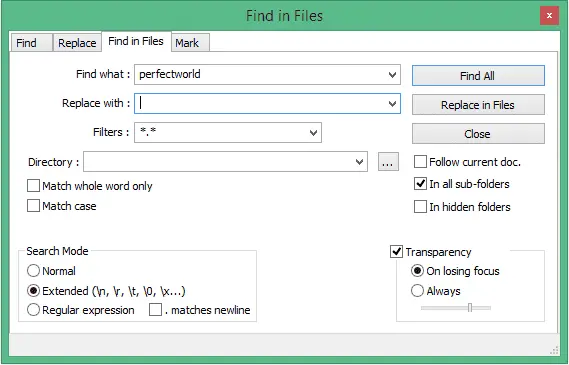Click the resize grip at dialog corner
569x365 pixels.
tap(554, 350)
